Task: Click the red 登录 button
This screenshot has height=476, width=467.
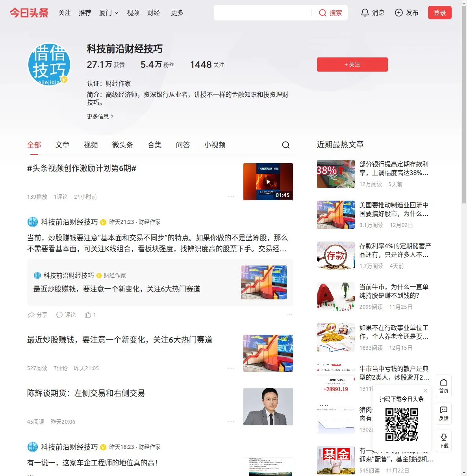Action: pos(440,13)
